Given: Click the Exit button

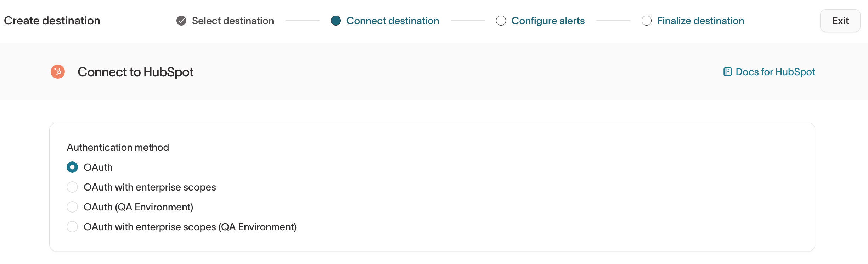Looking at the screenshot, I should click(840, 21).
